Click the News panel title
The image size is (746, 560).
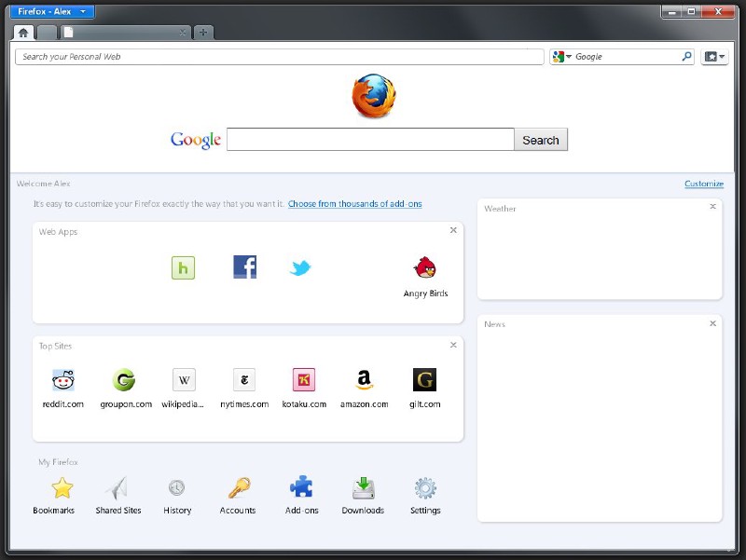tap(495, 324)
